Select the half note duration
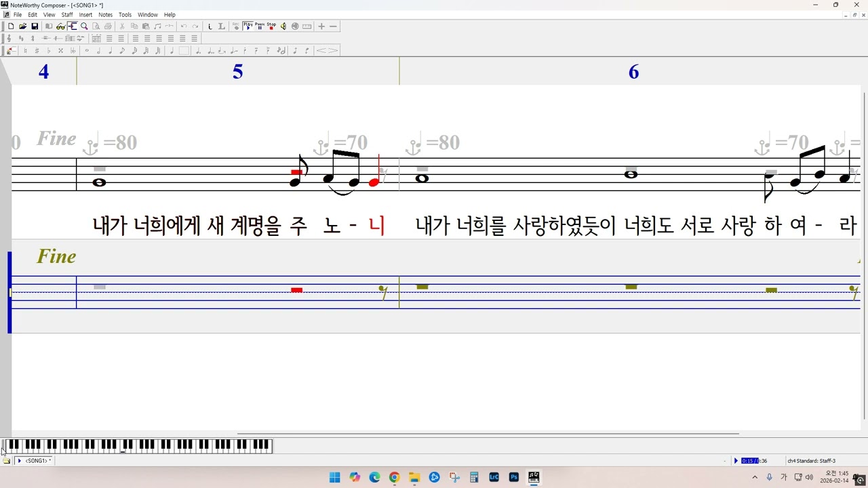868x488 pixels. coord(98,50)
